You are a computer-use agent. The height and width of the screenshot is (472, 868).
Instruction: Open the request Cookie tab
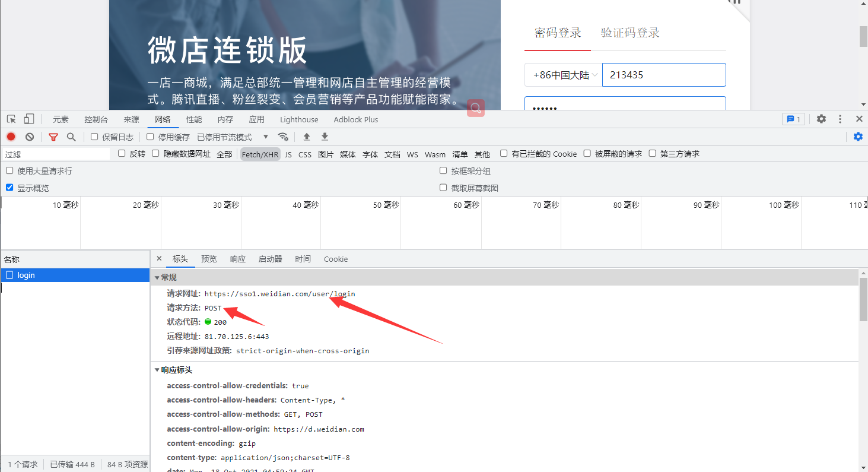pyautogui.click(x=336, y=259)
